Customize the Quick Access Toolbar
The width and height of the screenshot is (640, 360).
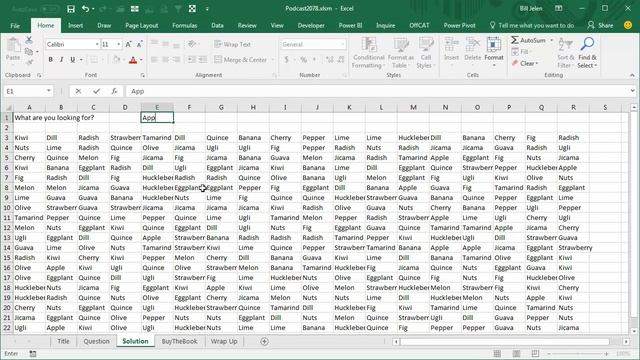pos(207,9)
